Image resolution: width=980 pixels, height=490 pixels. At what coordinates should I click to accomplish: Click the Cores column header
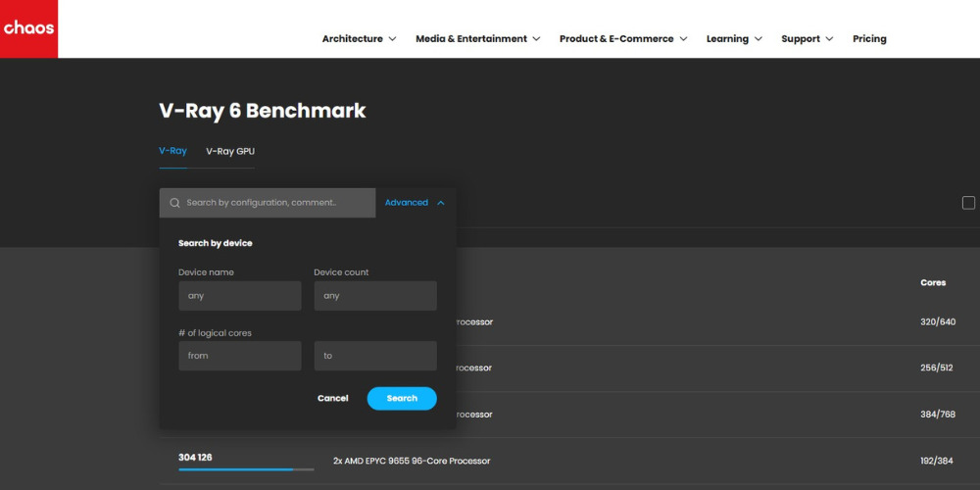coord(933,282)
